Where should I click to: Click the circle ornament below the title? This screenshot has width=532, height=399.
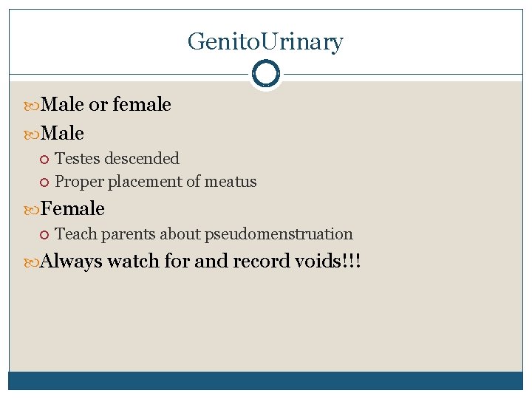(265, 74)
